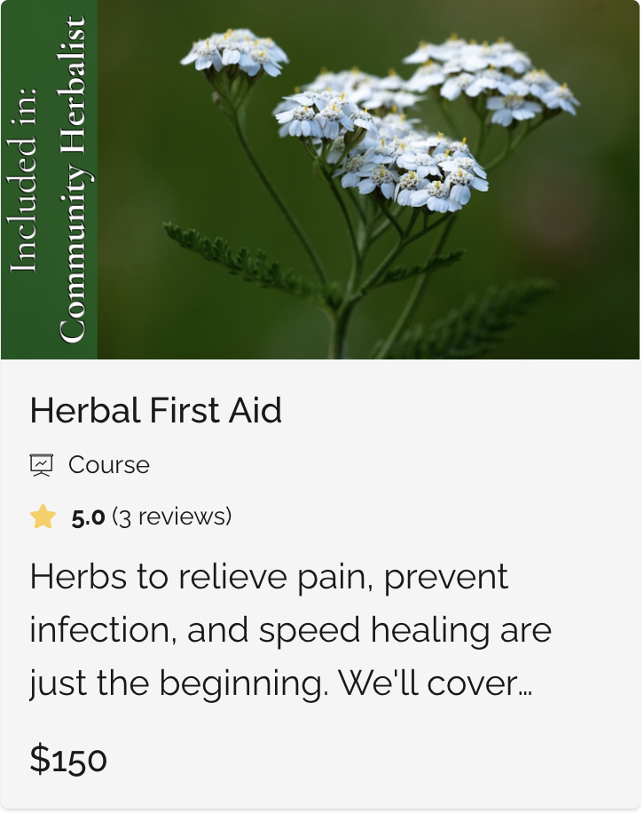644x813 pixels.
Task: Click the 'Course' type label
Action: pos(109,465)
